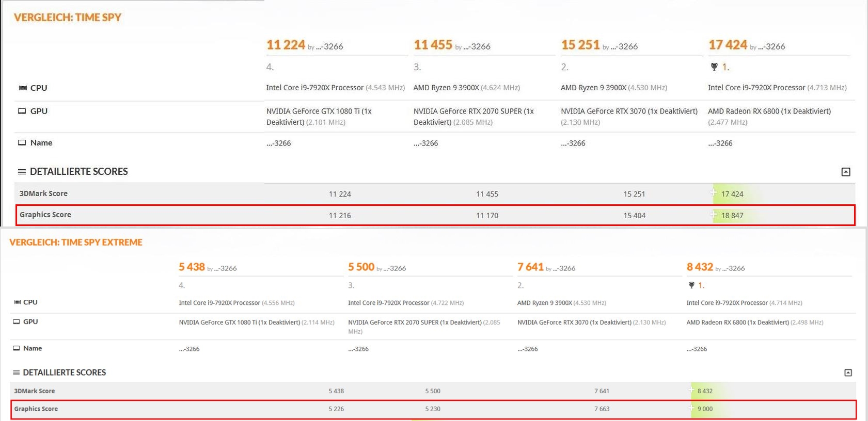Screen dimensions: 868x421
Task: Open the 8 432 Time Spy Extreme header result
Action: [700, 267]
